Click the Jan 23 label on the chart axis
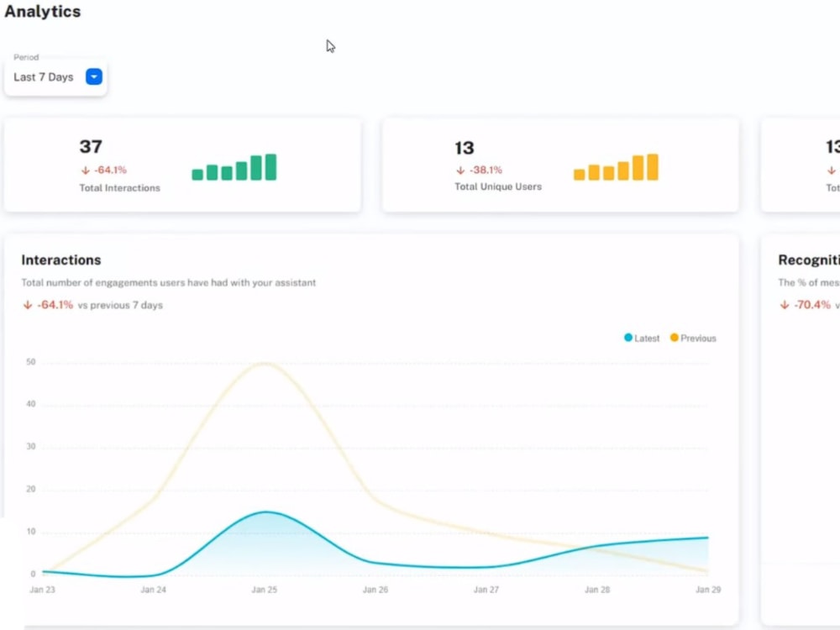Screen dimensions: 840x630 click(42, 589)
